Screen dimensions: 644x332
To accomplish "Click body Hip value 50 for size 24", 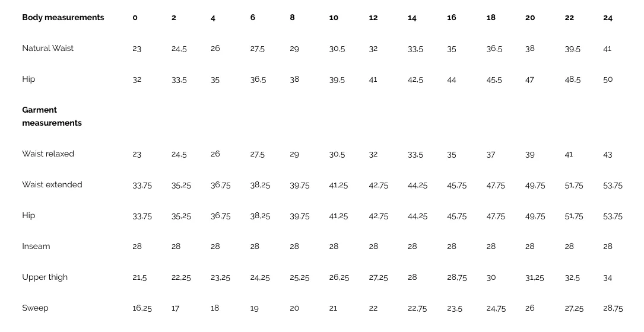I will pyautogui.click(x=608, y=79).
